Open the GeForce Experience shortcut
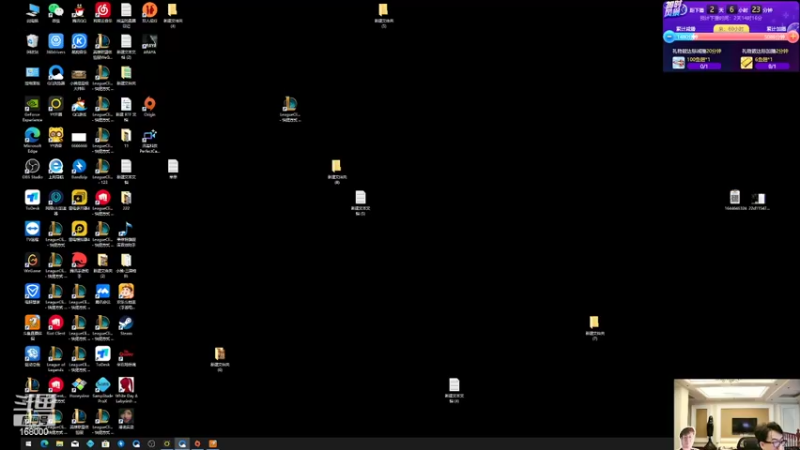Image resolution: width=800 pixels, height=450 pixels. click(32, 108)
